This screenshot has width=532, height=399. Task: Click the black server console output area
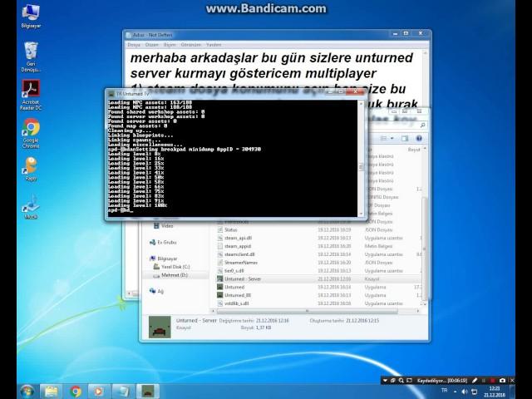click(232, 158)
